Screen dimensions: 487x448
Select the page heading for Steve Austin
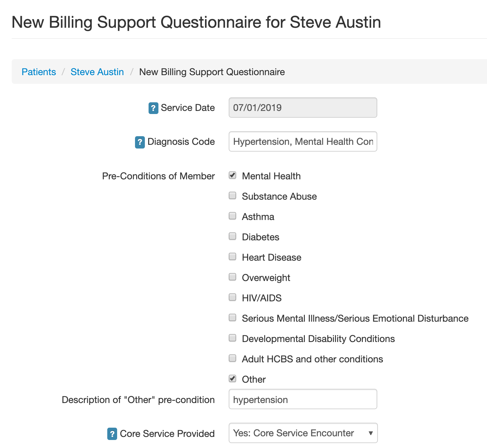(x=196, y=22)
